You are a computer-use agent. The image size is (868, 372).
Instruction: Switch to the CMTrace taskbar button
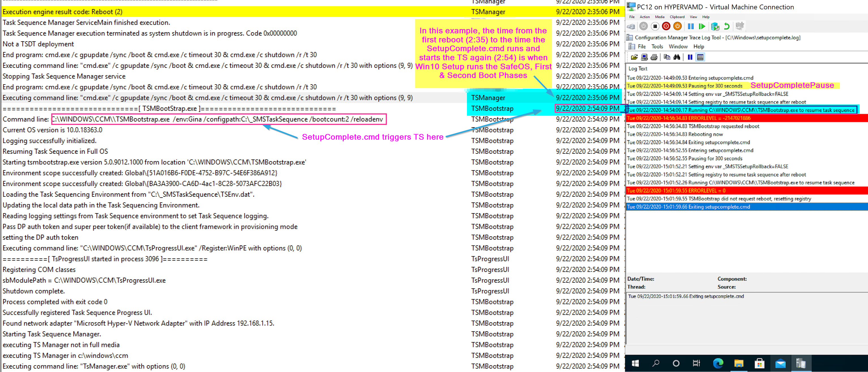tap(801, 363)
